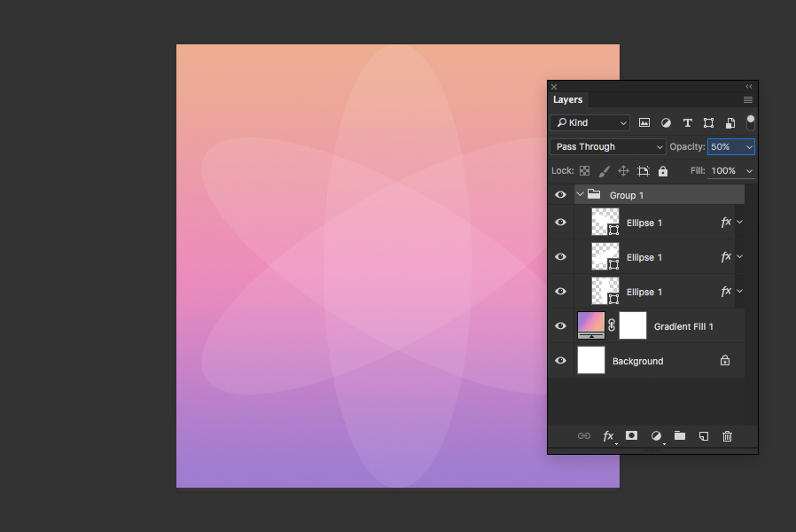Toggle layer filtering switch on or off
796x532 pixels.
pos(750,122)
